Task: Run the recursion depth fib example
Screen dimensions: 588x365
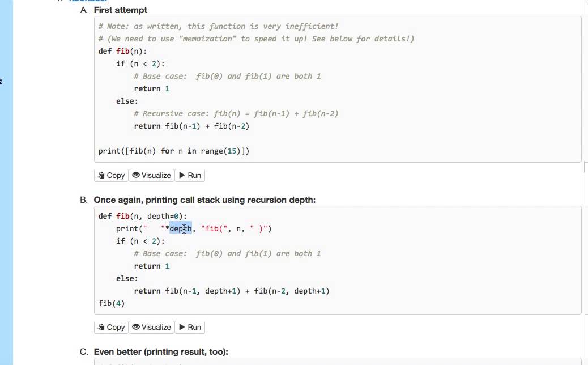Action: coord(190,327)
